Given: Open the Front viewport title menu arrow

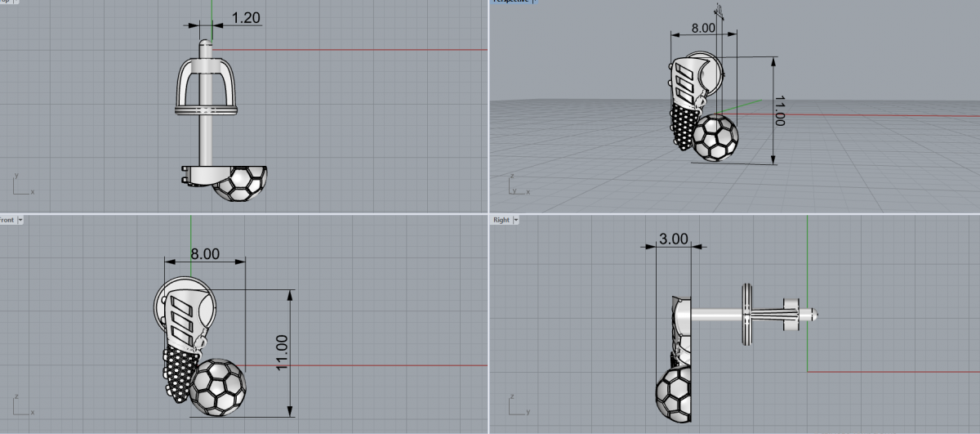Looking at the screenshot, I should tap(20, 220).
